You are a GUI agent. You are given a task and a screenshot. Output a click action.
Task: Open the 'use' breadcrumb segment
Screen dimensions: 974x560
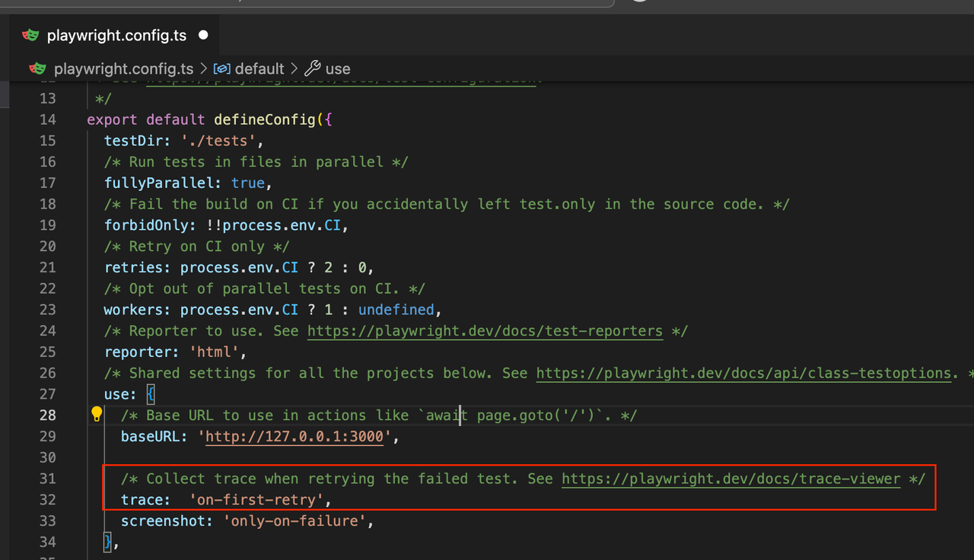coord(338,68)
